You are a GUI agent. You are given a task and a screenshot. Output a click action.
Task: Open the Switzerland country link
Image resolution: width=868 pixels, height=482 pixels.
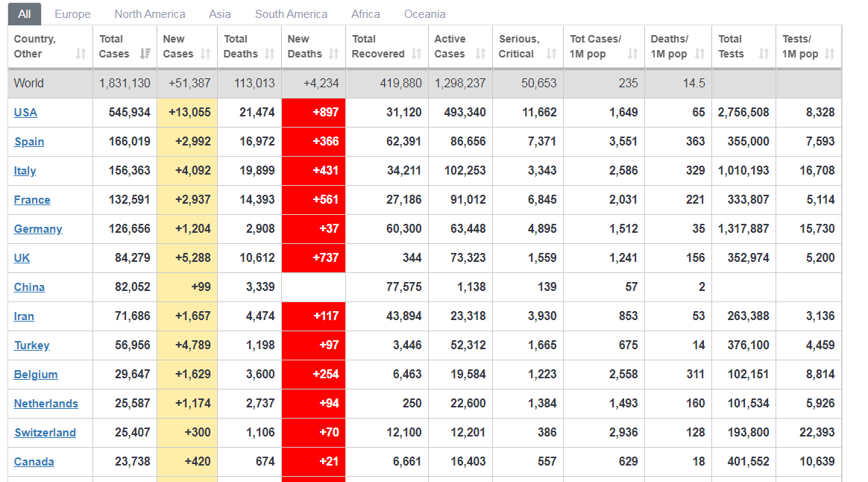[x=45, y=433]
